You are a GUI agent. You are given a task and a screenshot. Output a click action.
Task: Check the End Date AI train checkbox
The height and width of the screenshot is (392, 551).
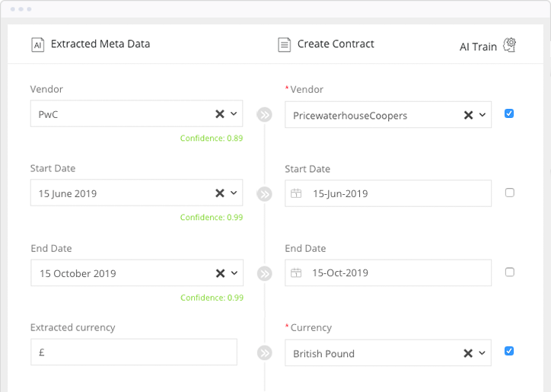(510, 272)
